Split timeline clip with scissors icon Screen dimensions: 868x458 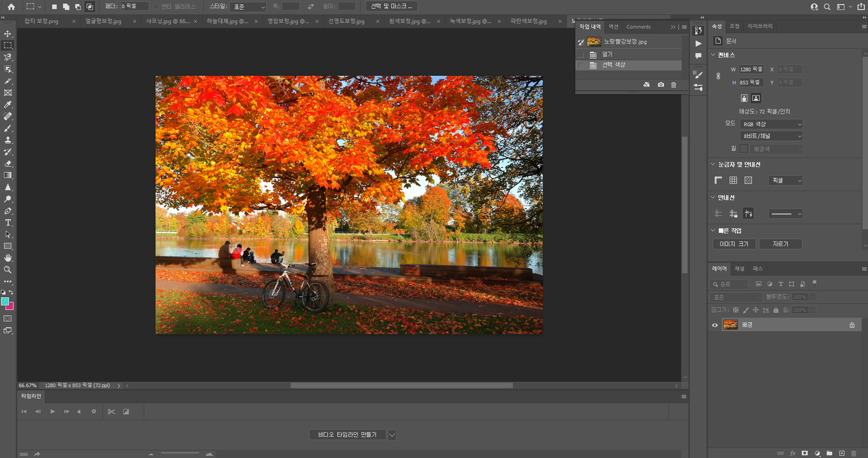click(x=111, y=412)
